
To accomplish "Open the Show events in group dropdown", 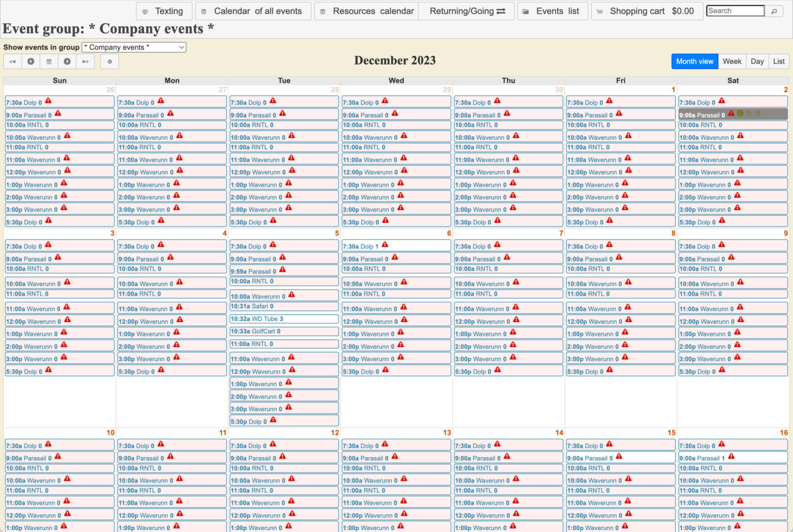I will point(133,47).
